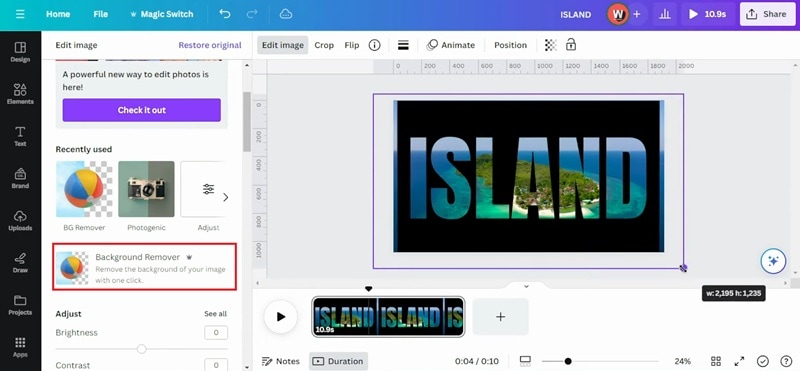Click the Check it out button
Viewport: 800px width, 371px height.
click(x=142, y=110)
